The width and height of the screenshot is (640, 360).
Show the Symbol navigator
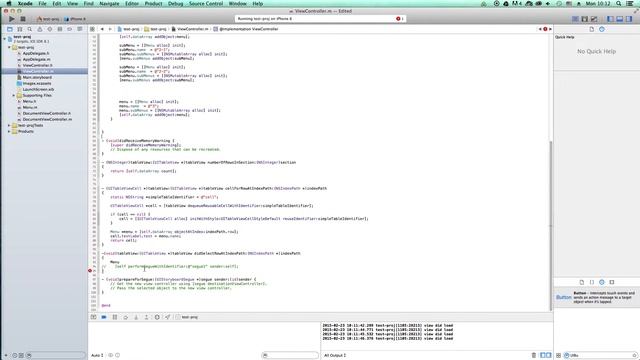point(20,29)
